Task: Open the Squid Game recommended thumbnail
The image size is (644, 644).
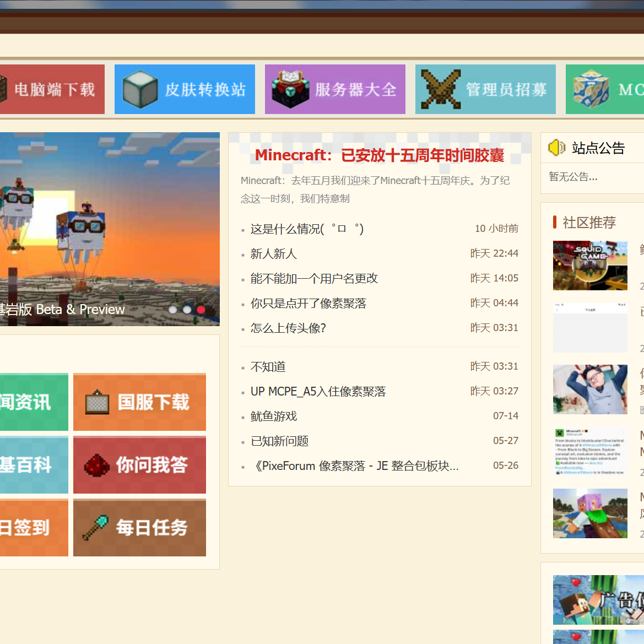Action: pos(590,266)
